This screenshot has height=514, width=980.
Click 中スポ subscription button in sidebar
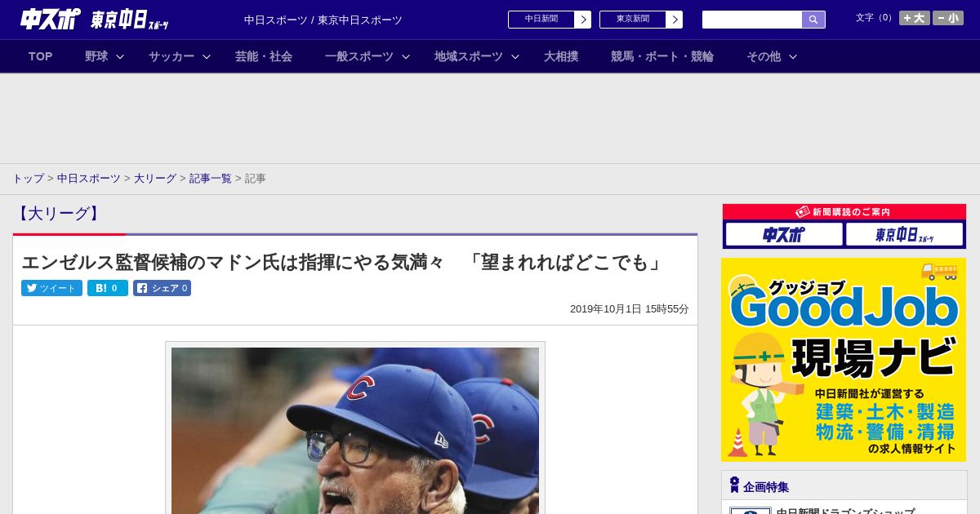coord(784,235)
